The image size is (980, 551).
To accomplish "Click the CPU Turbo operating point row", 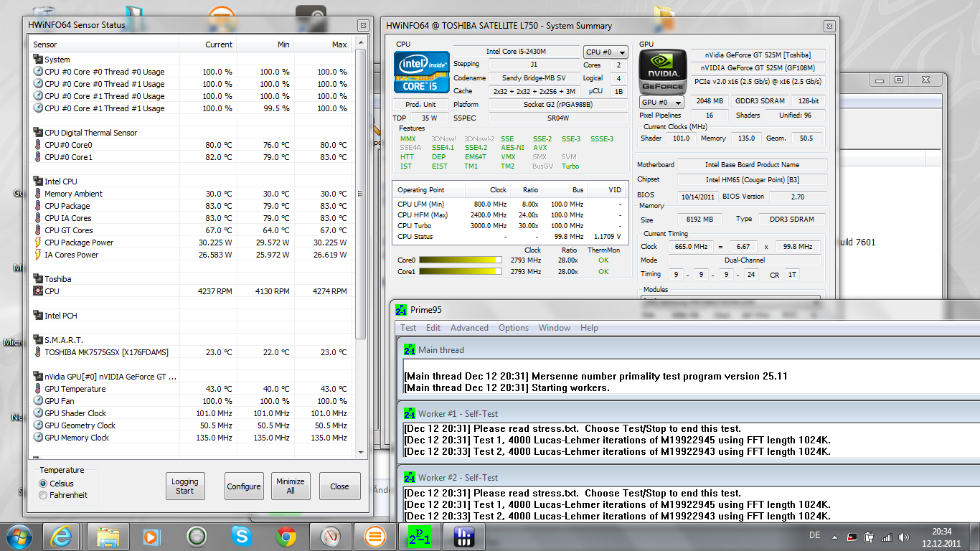I will [509, 225].
